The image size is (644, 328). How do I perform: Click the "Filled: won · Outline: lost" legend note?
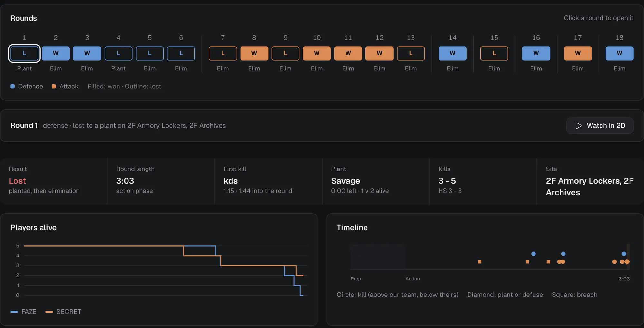[x=124, y=86]
